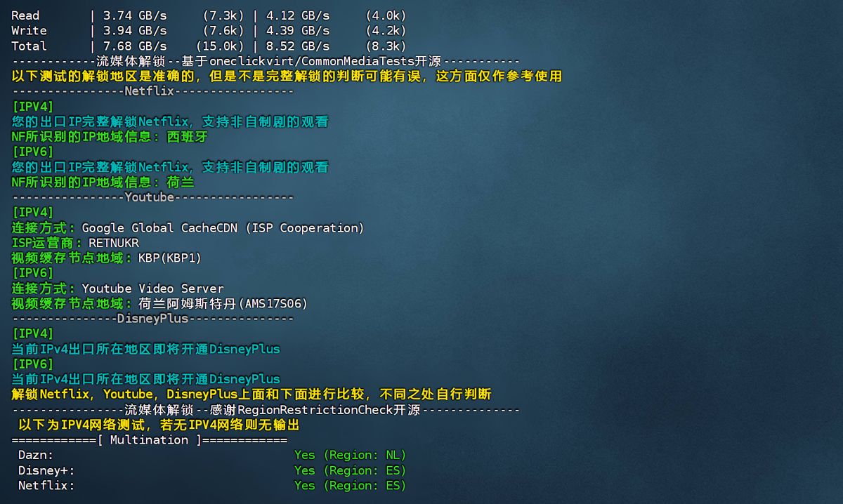Select the total speed "8.52 GB/s"
Viewport: 843px width, 504px height.
tap(298, 46)
